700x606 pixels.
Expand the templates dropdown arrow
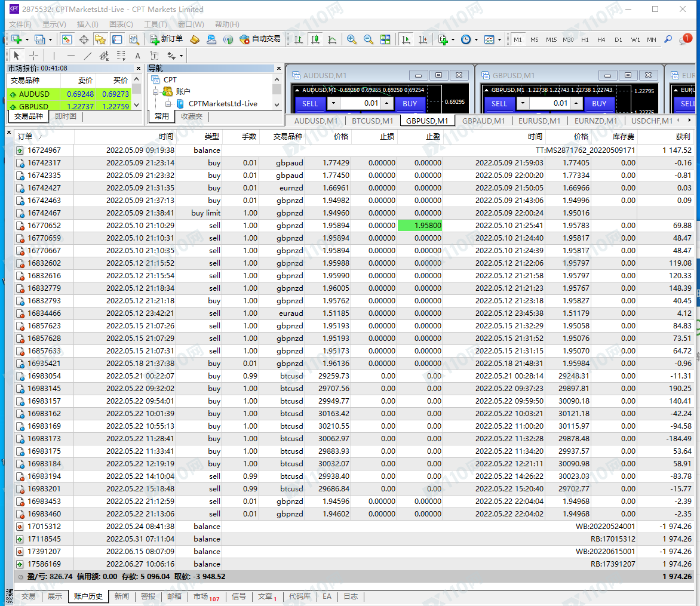[500, 39]
